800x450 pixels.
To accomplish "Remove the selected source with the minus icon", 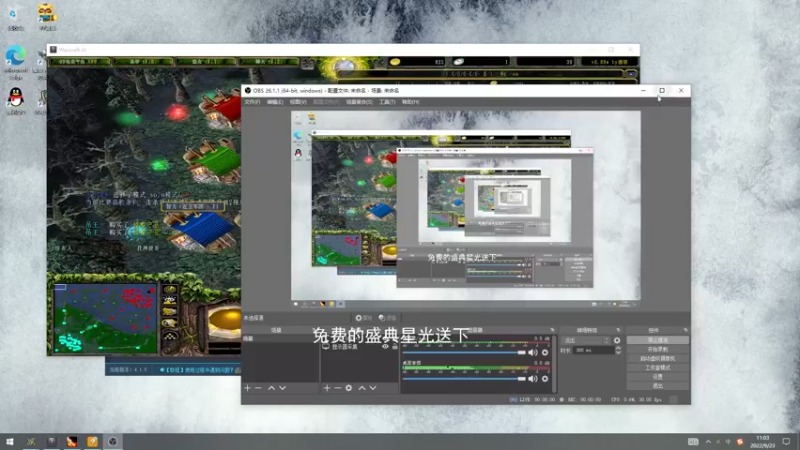I will tap(337, 388).
